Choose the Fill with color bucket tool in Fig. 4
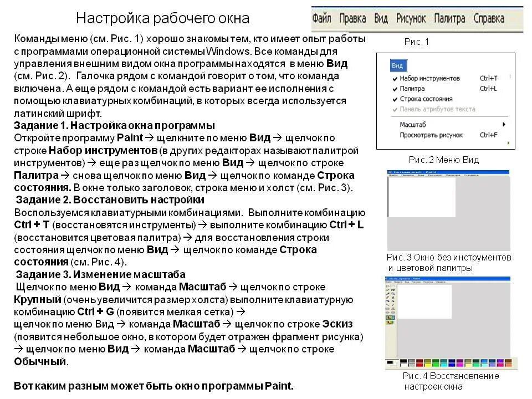This screenshot has width=532, height=399. coord(393,290)
